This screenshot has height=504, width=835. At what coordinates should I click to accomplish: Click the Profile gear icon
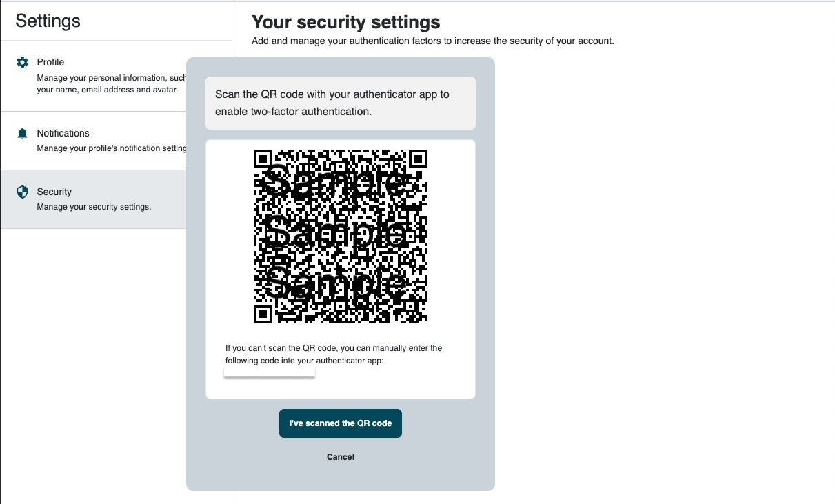tap(22, 63)
